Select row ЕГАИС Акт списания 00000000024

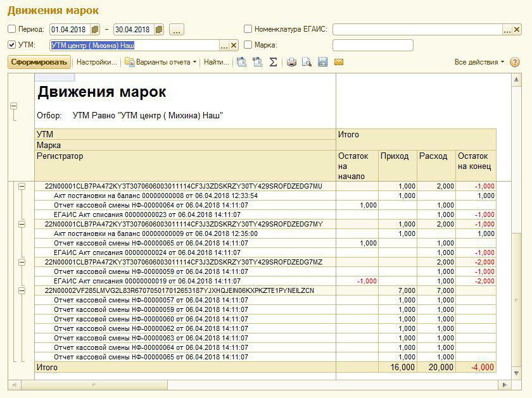(x=265, y=252)
